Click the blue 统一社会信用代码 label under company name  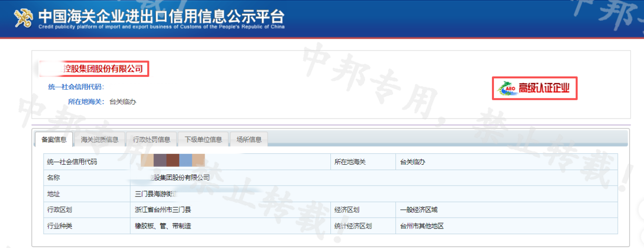(75, 87)
